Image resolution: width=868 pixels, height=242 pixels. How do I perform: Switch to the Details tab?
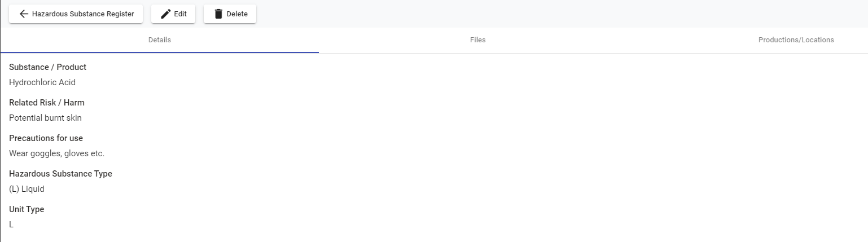[x=159, y=40]
